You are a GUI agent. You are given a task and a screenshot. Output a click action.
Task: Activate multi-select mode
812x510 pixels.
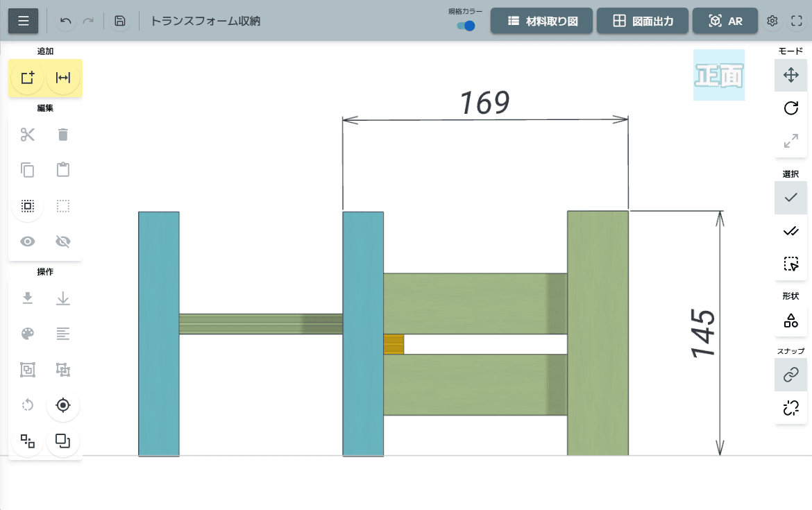coord(790,231)
